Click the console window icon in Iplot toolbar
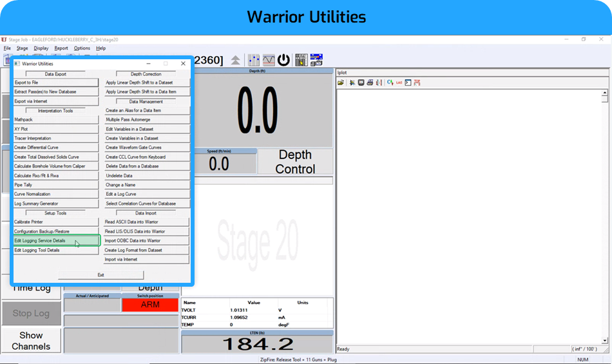 (408, 82)
